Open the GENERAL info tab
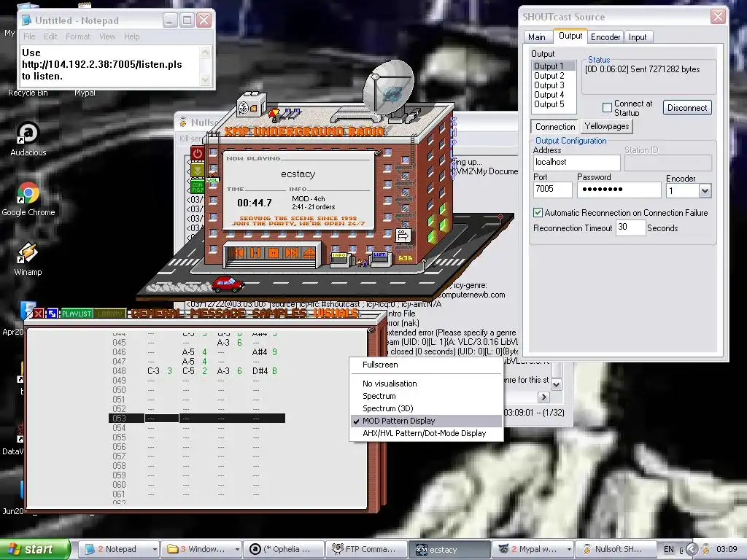Screen dimensions: 747x560 (158, 313)
